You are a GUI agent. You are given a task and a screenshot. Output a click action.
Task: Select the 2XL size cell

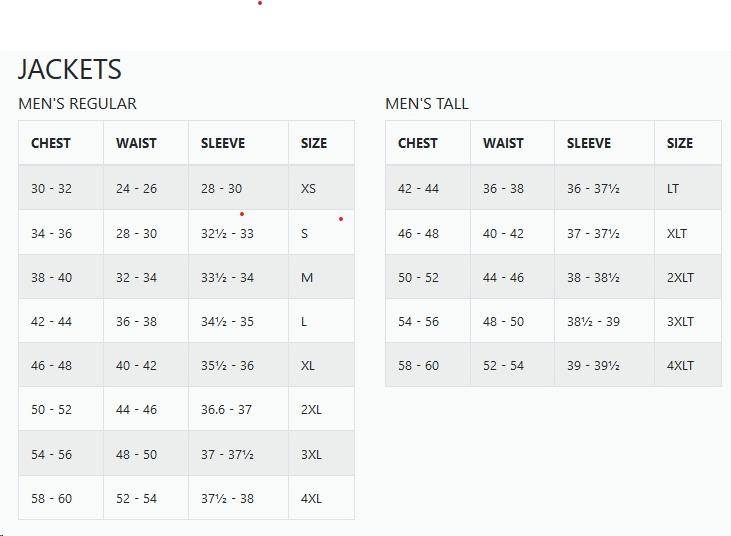point(311,410)
